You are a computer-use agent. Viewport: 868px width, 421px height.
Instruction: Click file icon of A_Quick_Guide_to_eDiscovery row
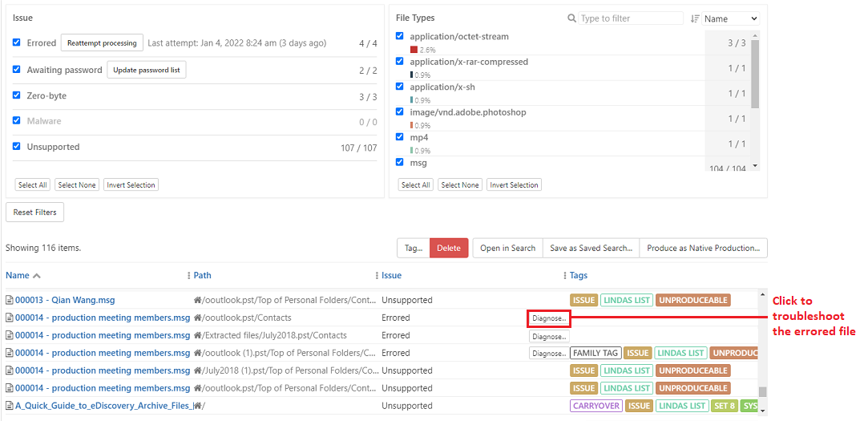click(10, 406)
